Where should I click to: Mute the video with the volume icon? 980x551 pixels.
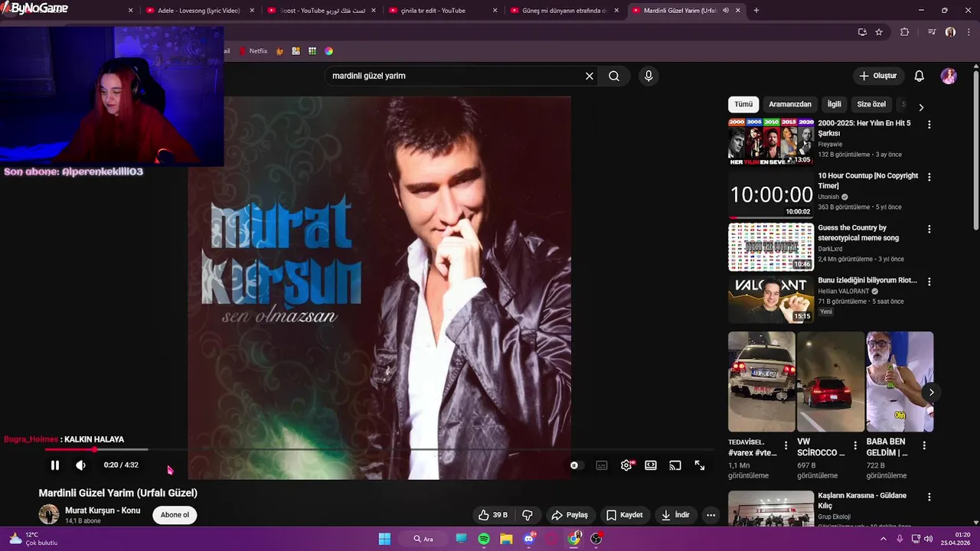point(80,465)
